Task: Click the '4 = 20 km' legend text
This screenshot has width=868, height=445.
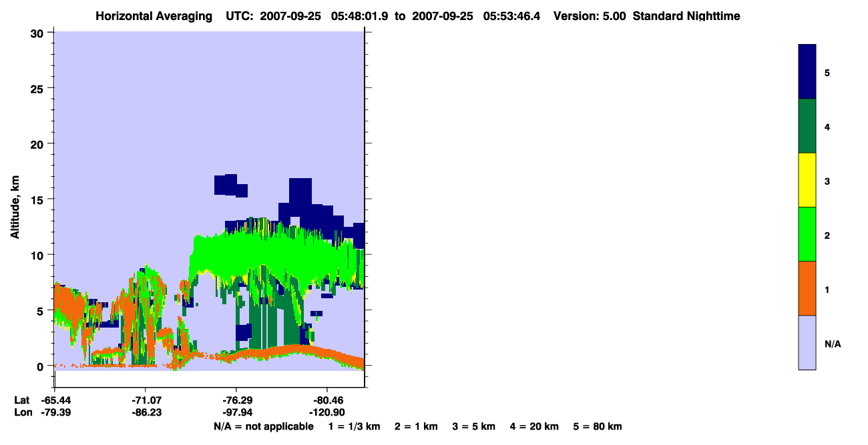Action: 534,426
